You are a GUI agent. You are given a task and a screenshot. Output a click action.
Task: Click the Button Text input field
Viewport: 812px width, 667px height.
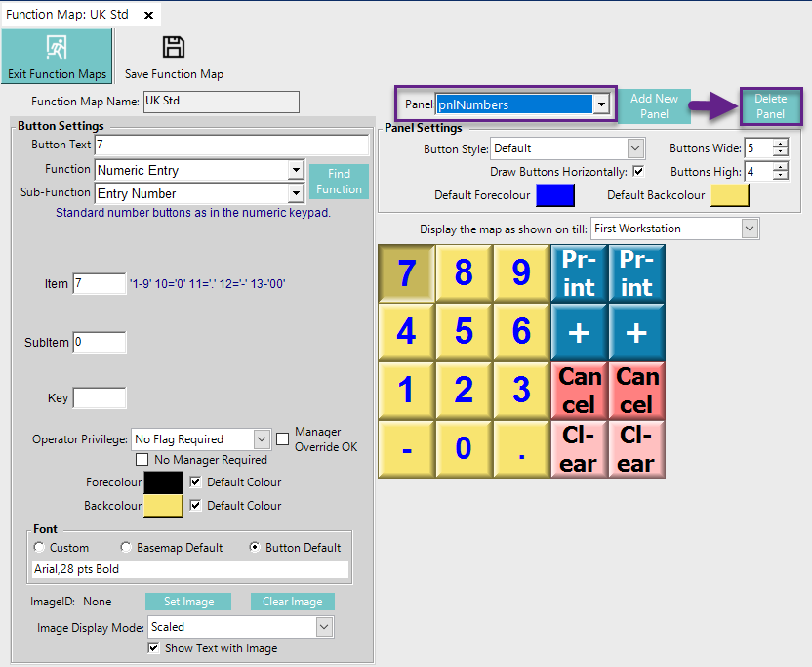tap(231, 145)
